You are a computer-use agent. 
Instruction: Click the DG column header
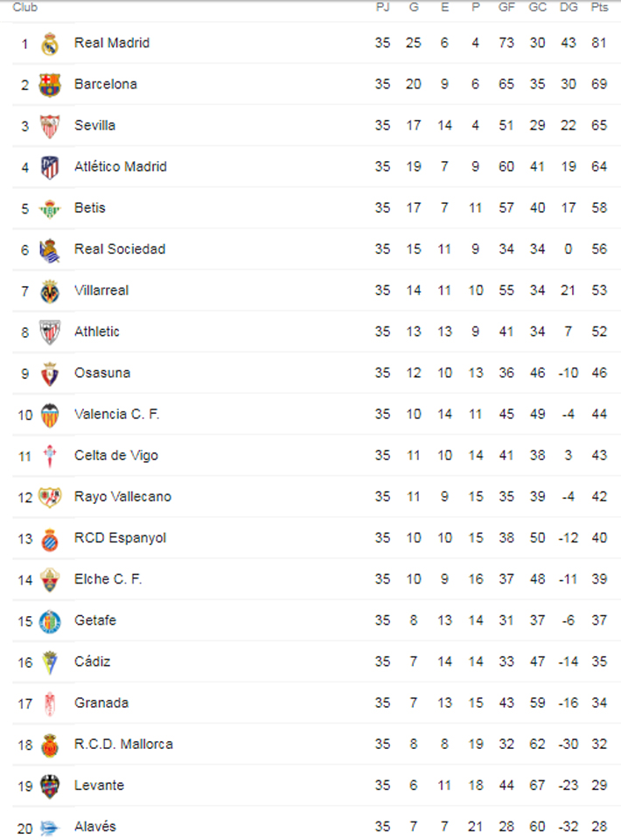coord(569,8)
